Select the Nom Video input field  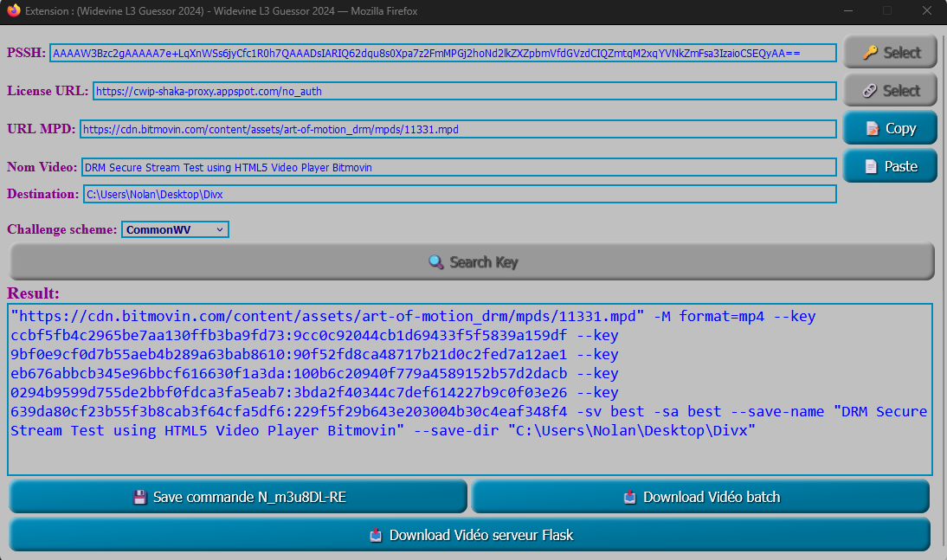point(459,167)
